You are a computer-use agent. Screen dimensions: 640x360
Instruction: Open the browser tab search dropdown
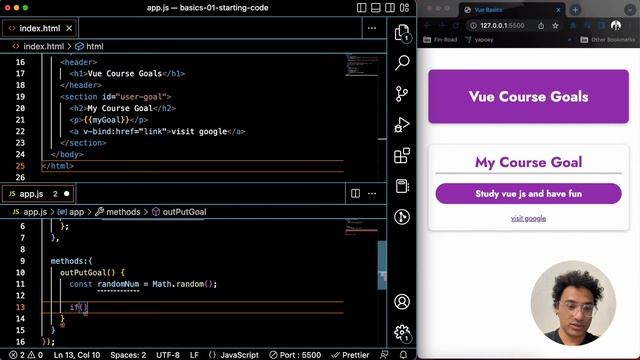point(630,10)
